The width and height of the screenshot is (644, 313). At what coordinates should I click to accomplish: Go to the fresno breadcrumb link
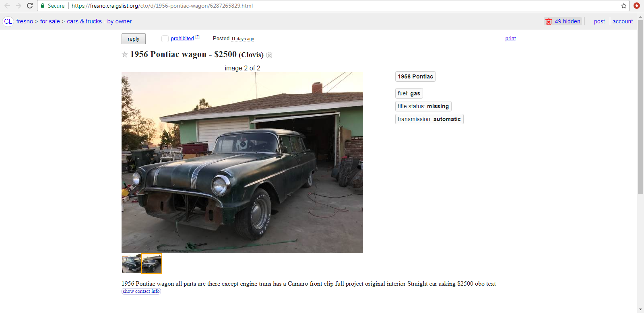pos(25,21)
